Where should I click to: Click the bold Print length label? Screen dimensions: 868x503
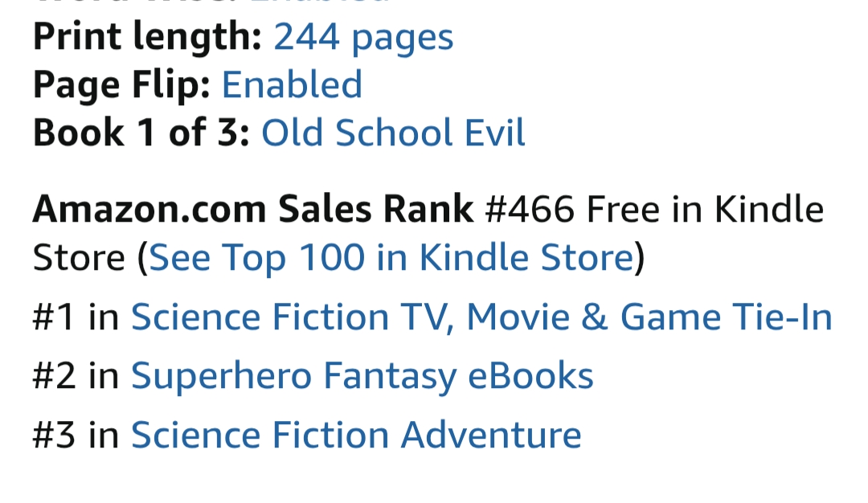[x=147, y=37]
